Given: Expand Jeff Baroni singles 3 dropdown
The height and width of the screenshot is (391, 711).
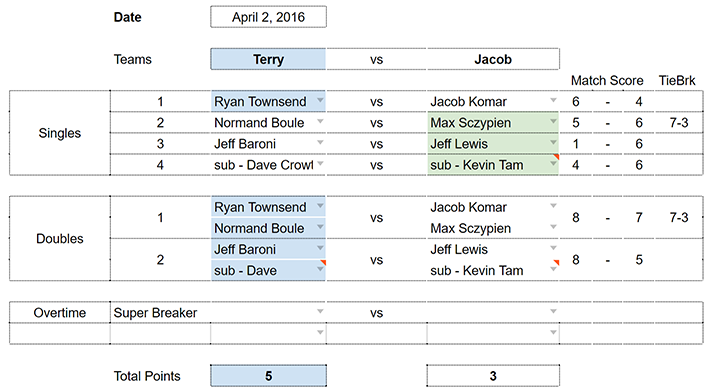Looking at the screenshot, I should point(320,142).
